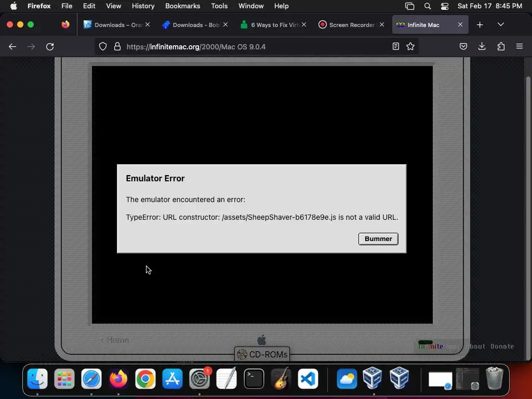The height and width of the screenshot is (399, 532).
Task: Open the cloud weather app in Dock
Action: [347, 379]
